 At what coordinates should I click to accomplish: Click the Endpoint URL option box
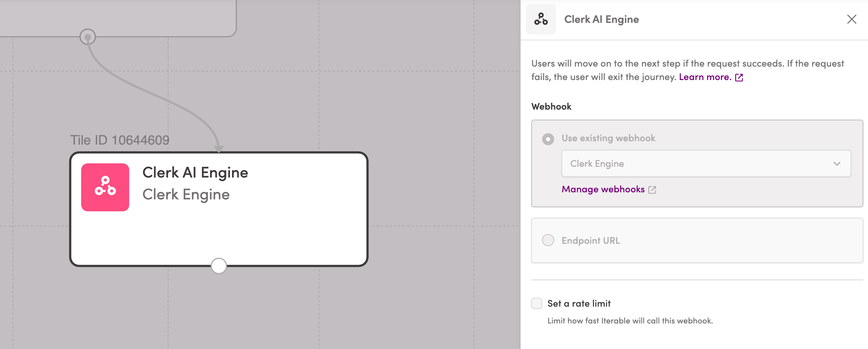point(697,240)
